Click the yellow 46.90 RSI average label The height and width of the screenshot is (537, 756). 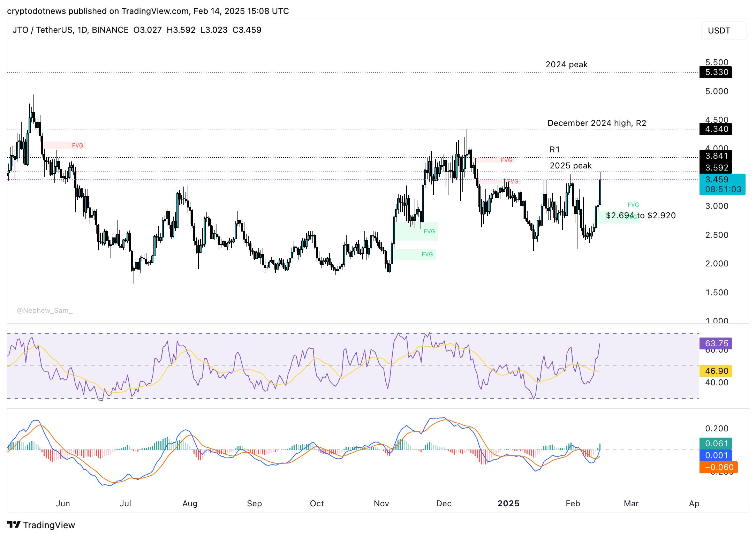[x=716, y=371]
